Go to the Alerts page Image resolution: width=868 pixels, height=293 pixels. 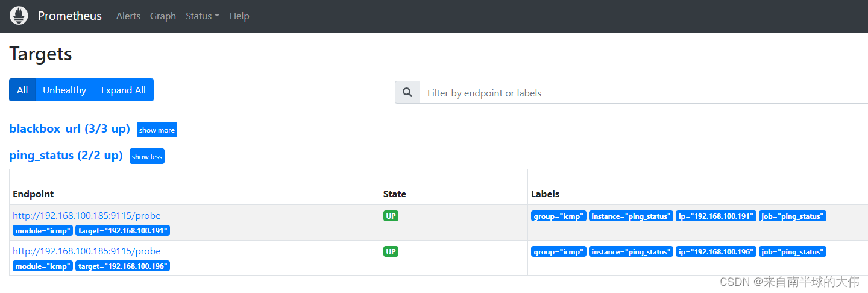click(x=128, y=16)
